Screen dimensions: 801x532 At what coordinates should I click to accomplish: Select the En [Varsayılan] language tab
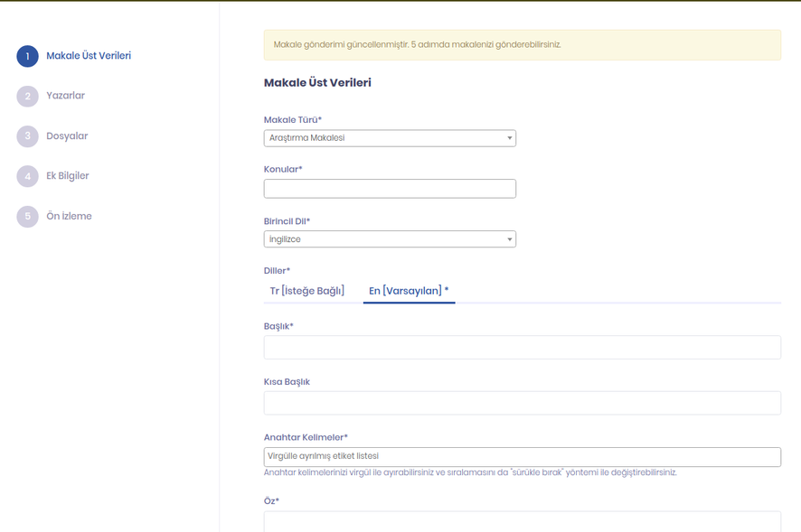pos(409,291)
